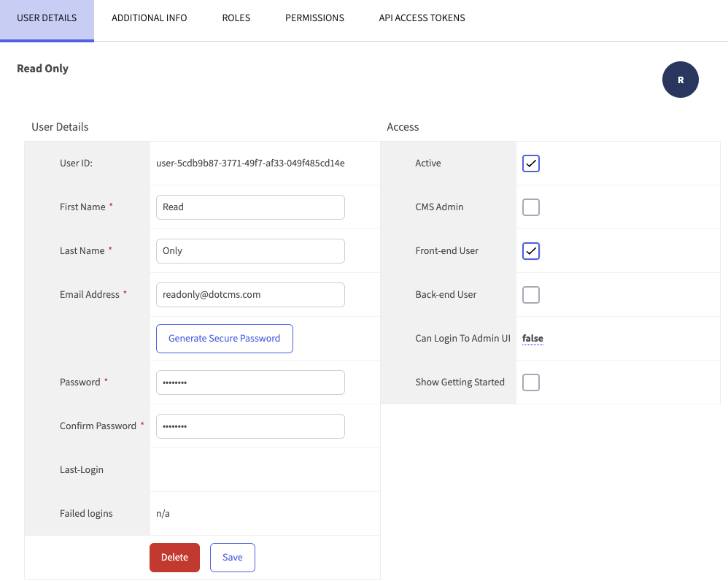Screen dimensions: 728x581
Task: Focus the Last Name text field
Action: coord(250,251)
